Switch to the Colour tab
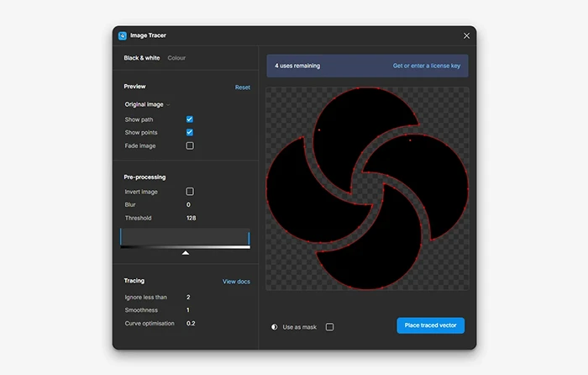This screenshot has height=375, width=588. click(176, 58)
